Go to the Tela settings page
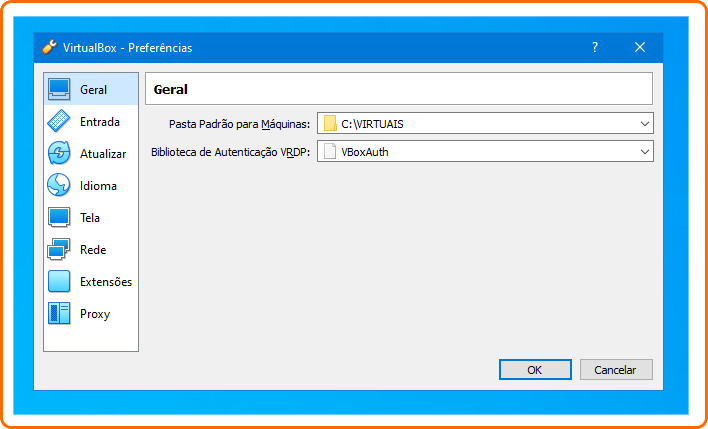Screen dimensions: 708x429 click(90, 218)
